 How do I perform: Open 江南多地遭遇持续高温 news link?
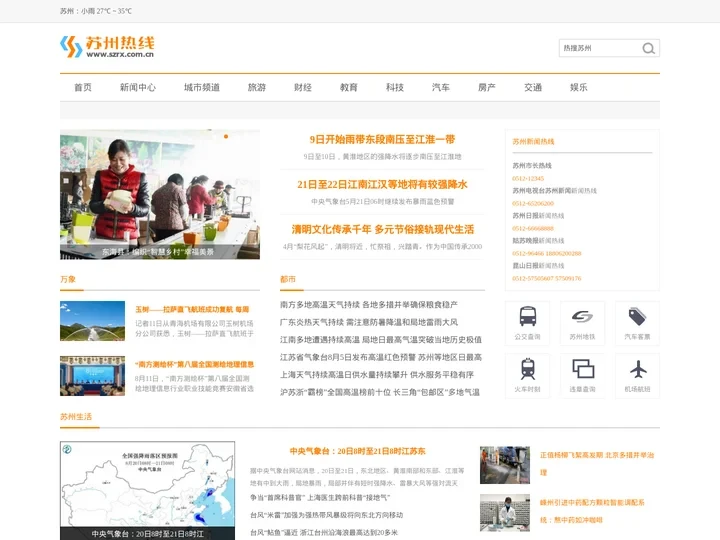tap(381, 339)
